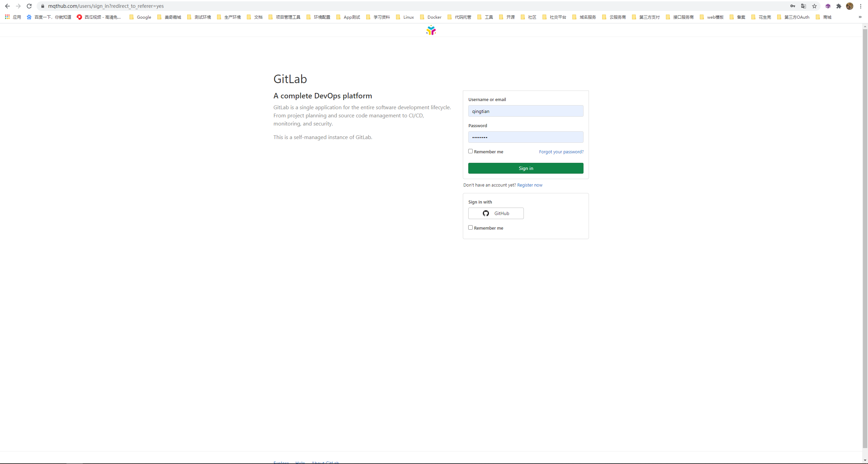Focus the Username or email field

tap(526, 111)
